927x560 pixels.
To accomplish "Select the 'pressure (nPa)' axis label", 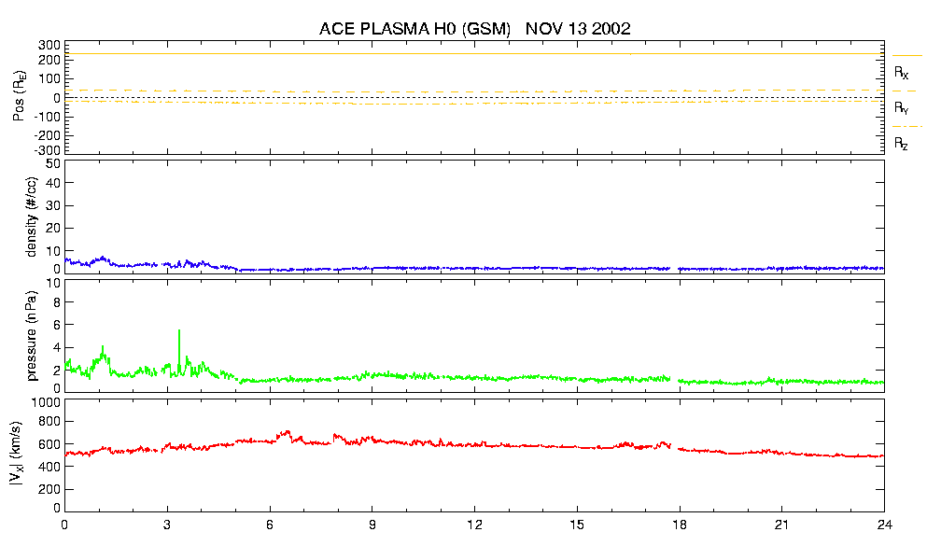I will click(32, 335).
